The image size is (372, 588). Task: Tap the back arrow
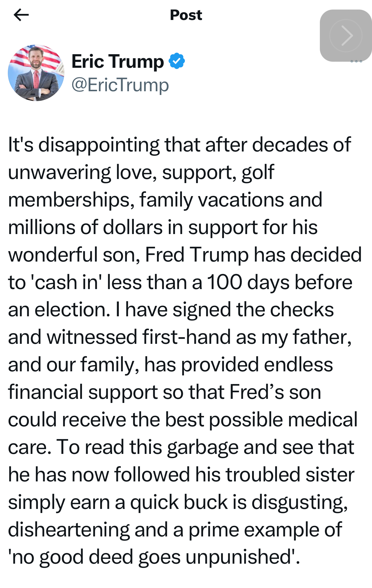point(21,15)
